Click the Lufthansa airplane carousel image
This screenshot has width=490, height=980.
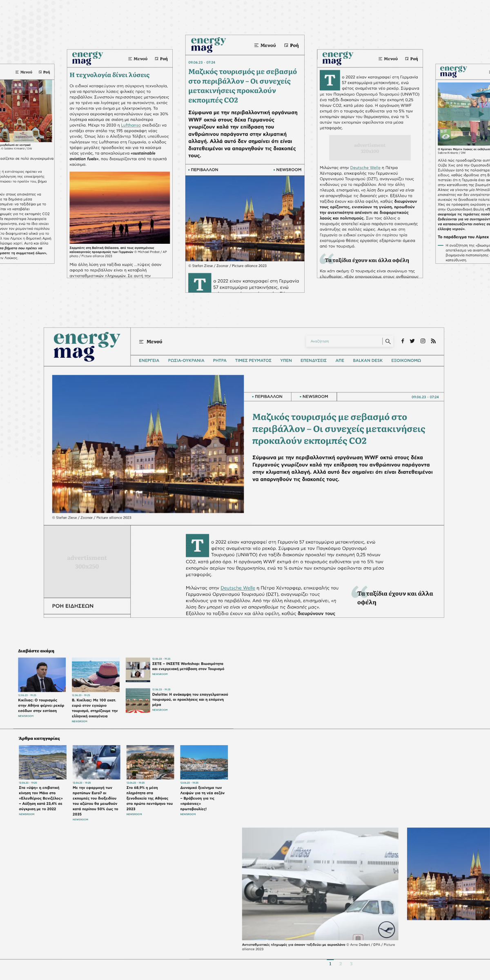click(x=320, y=884)
